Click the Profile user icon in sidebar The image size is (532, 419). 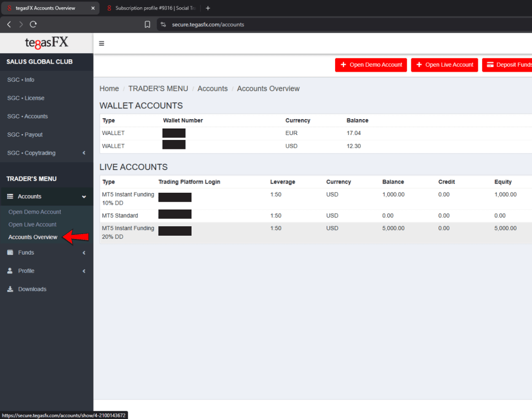tap(10, 271)
